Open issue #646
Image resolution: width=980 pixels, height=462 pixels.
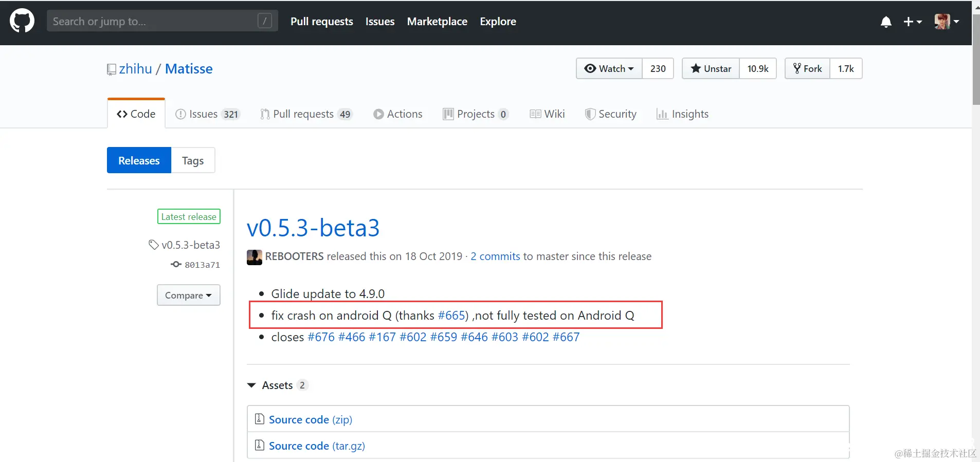click(474, 337)
